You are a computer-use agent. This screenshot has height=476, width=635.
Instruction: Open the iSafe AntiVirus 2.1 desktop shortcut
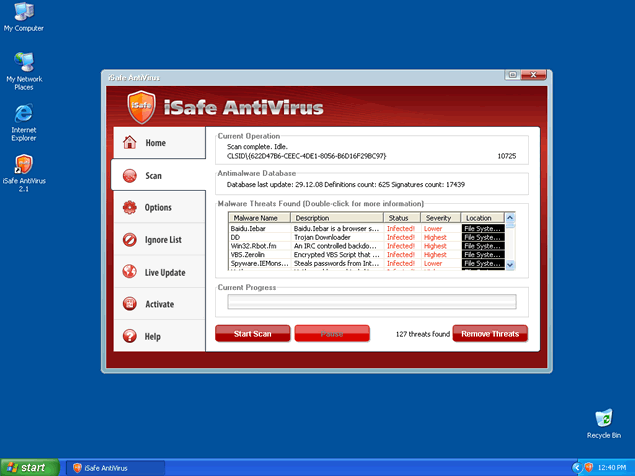coord(24,164)
